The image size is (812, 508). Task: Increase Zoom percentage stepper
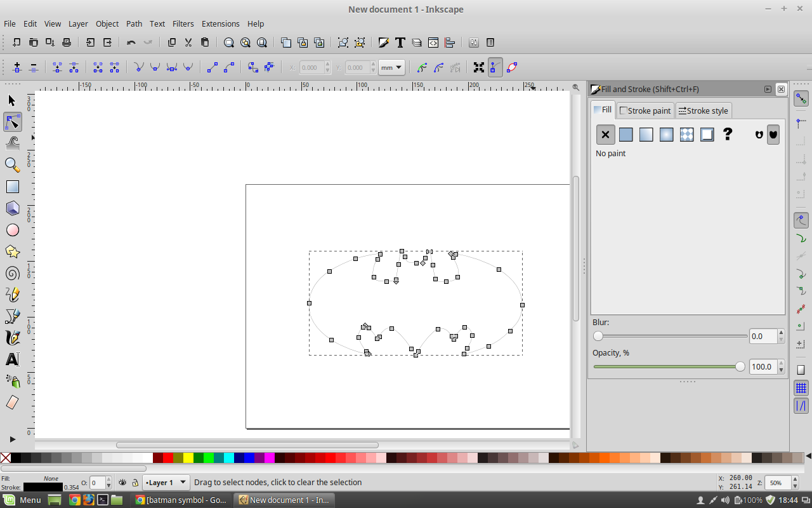(795, 479)
